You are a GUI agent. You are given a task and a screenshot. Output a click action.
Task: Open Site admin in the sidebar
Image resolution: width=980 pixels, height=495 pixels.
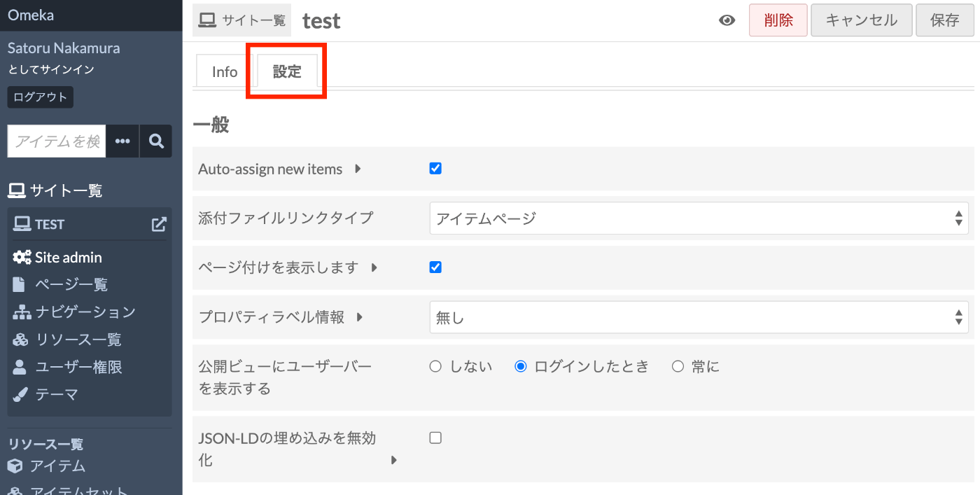tap(57, 258)
